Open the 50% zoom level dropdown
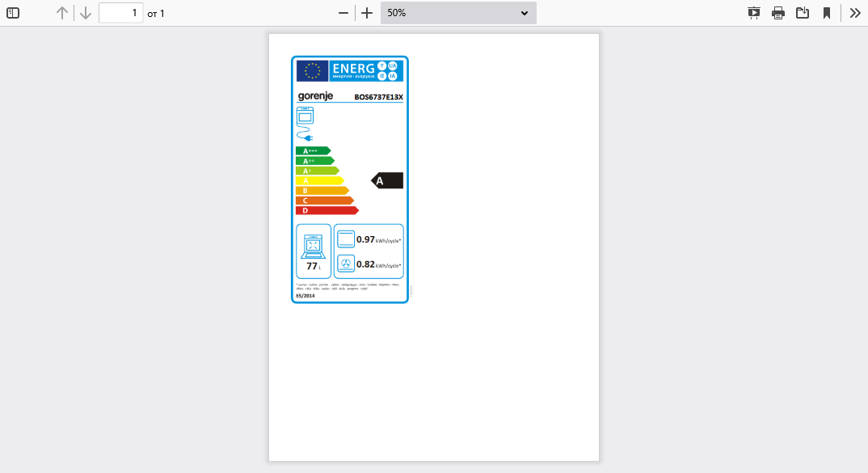This screenshot has width=868, height=473. (458, 13)
